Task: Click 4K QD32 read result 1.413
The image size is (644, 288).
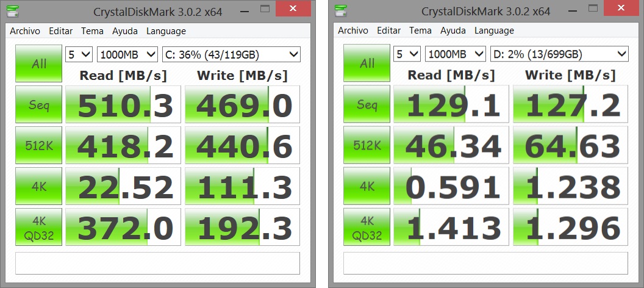Action: point(451,226)
